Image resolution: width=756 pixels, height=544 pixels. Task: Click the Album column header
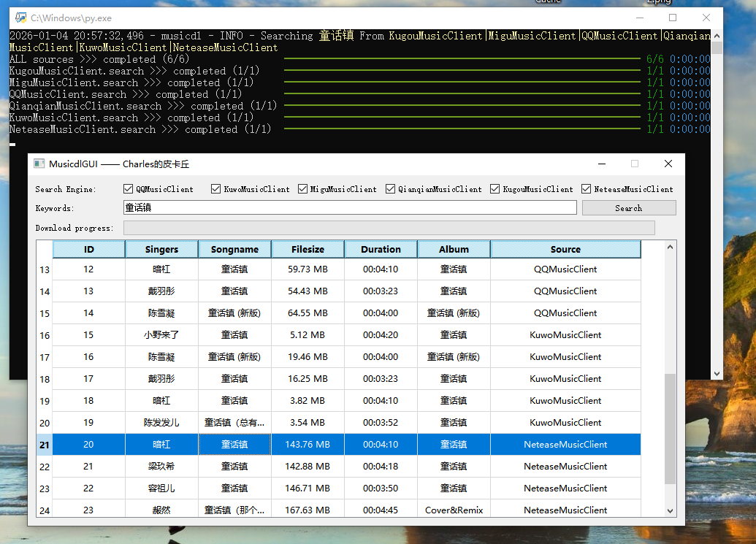coord(454,249)
